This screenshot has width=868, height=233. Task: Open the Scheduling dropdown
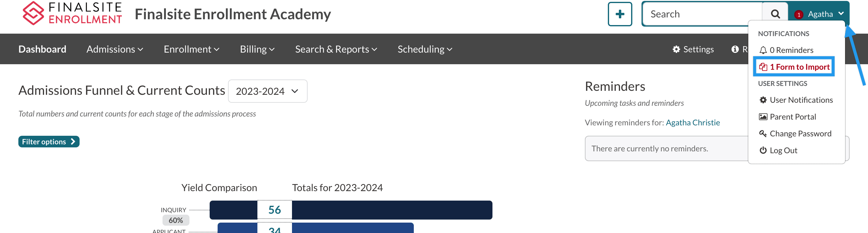click(x=425, y=50)
